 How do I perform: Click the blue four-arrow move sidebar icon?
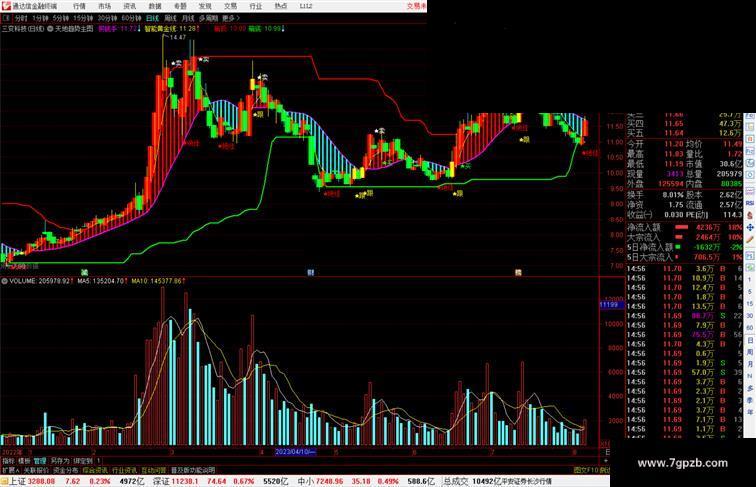pos(750,227)
